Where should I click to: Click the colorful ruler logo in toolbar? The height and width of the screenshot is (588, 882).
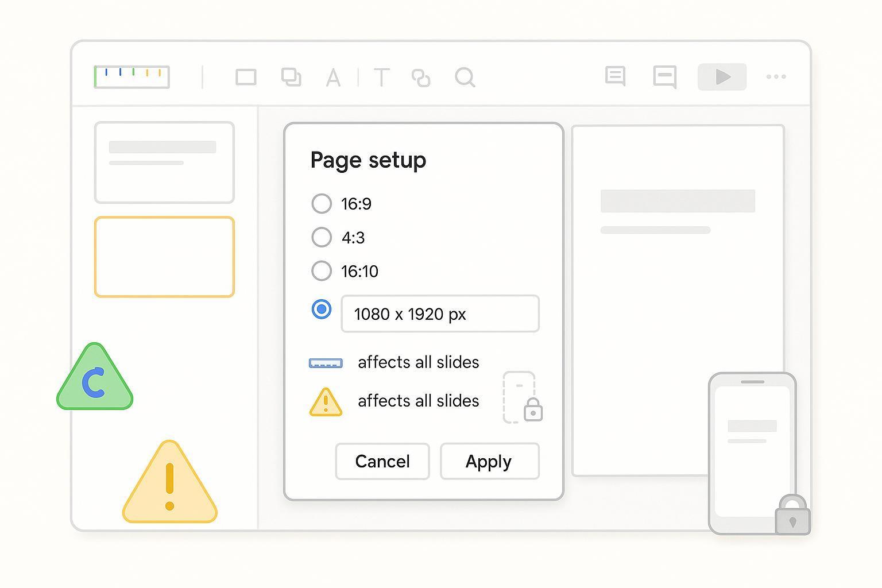coord(132,77)
